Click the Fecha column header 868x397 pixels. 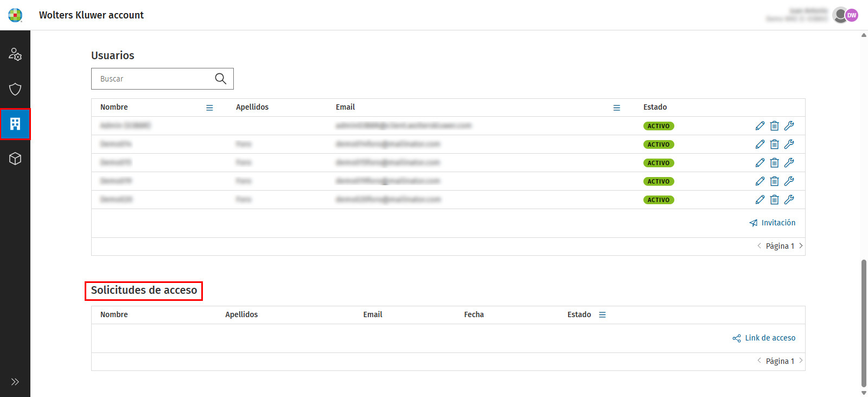pyautogui.click(x=474, y=315)
